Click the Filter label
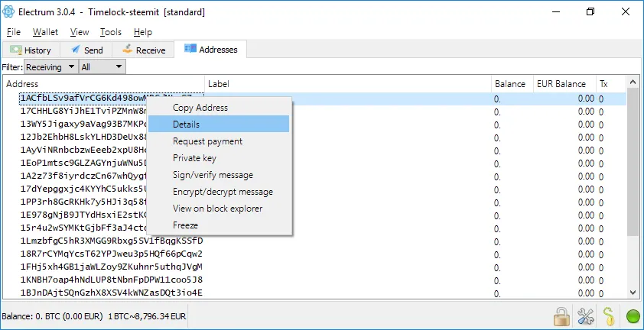644x330 pixels. pos(12,67)
